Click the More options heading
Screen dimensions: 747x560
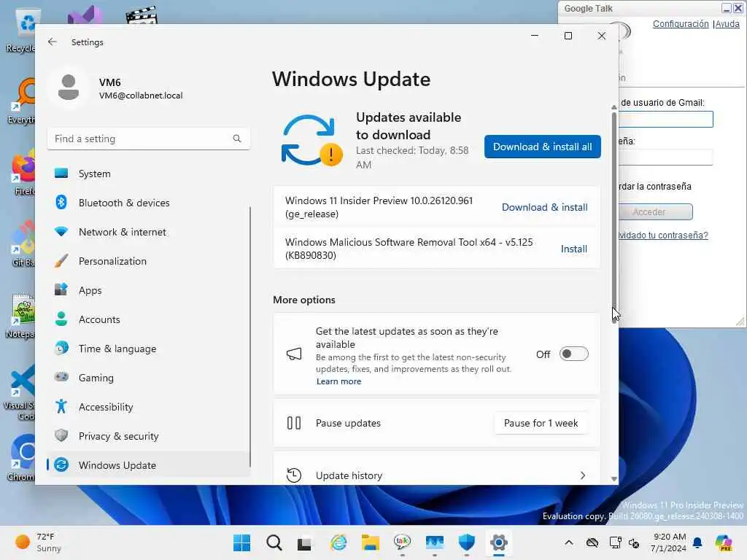[304, 300]
